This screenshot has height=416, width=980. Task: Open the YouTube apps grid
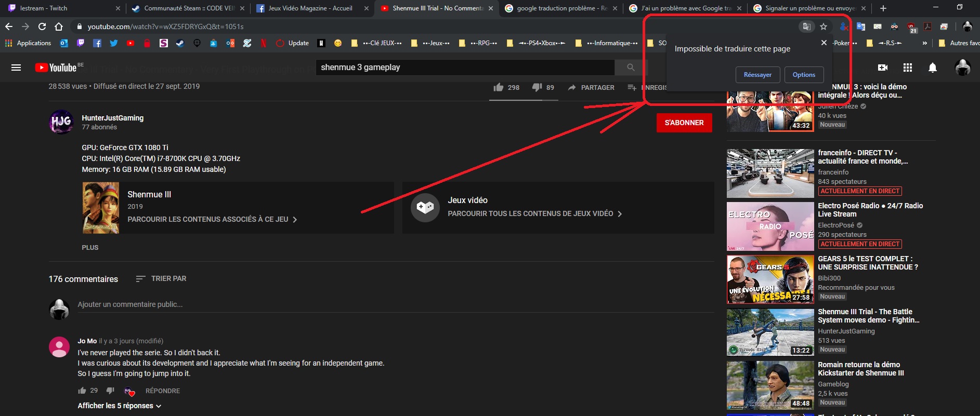(908, 68)
